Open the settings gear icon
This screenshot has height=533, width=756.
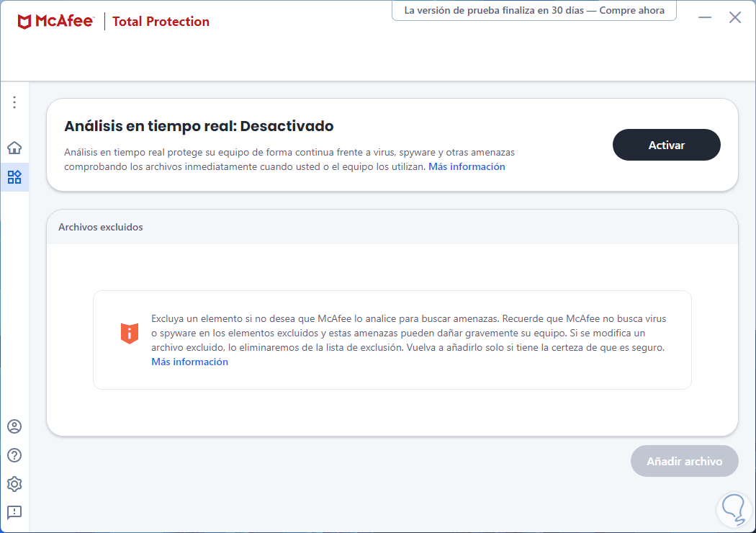point(14,484)
